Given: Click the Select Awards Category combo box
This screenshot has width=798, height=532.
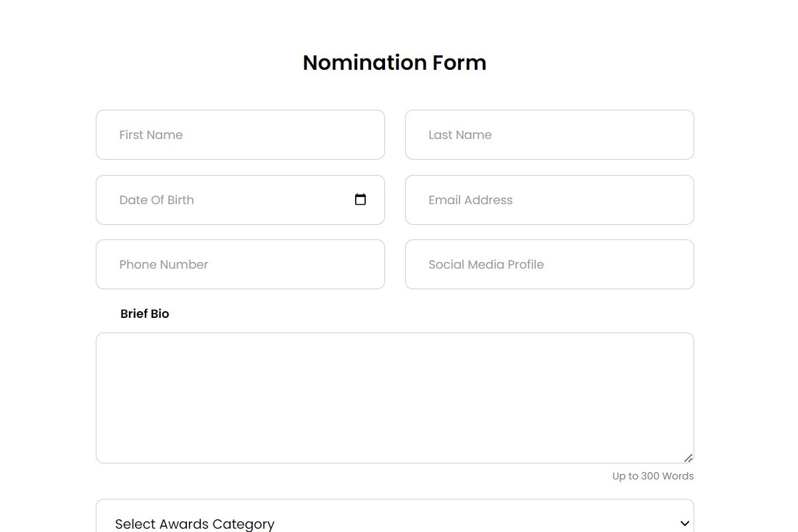Looking at the screenshot, I should pyautogui.click(x=395, y=523).
